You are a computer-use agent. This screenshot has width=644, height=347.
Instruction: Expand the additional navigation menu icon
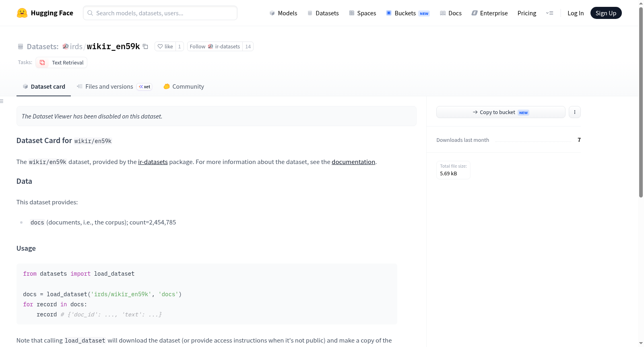pyautogui.click(x=549, y=13)
